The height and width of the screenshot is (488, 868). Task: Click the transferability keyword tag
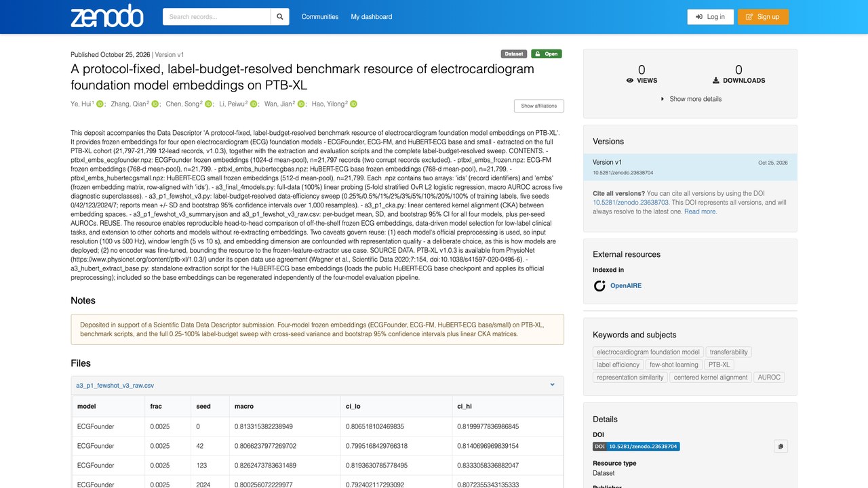point(729,352)
